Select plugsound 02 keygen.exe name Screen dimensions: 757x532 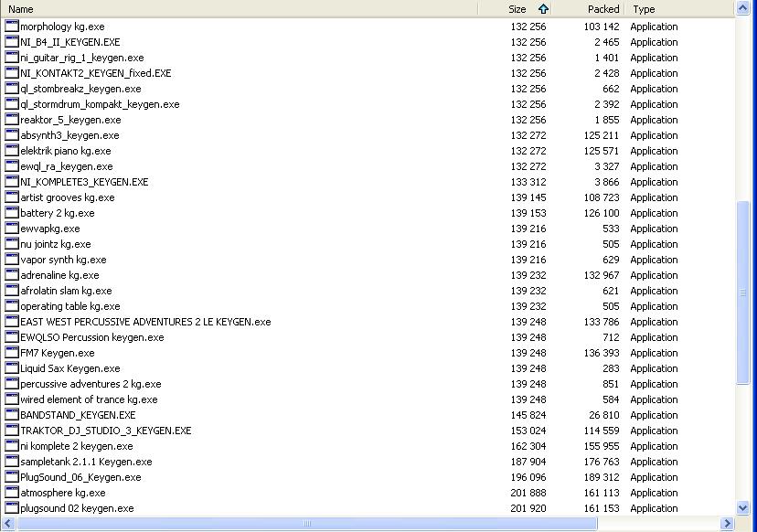[x=77, y=508]
